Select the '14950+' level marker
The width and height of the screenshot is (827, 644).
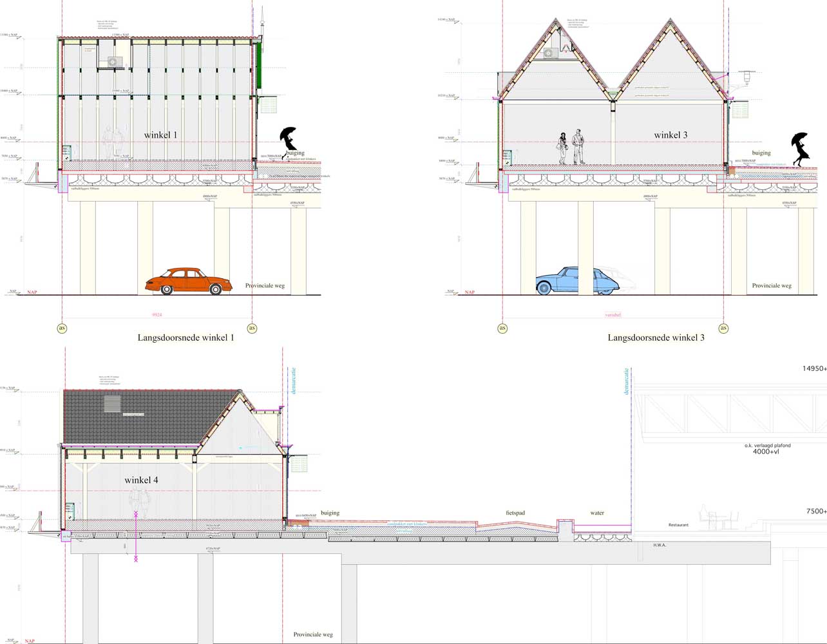click(814, 369)
